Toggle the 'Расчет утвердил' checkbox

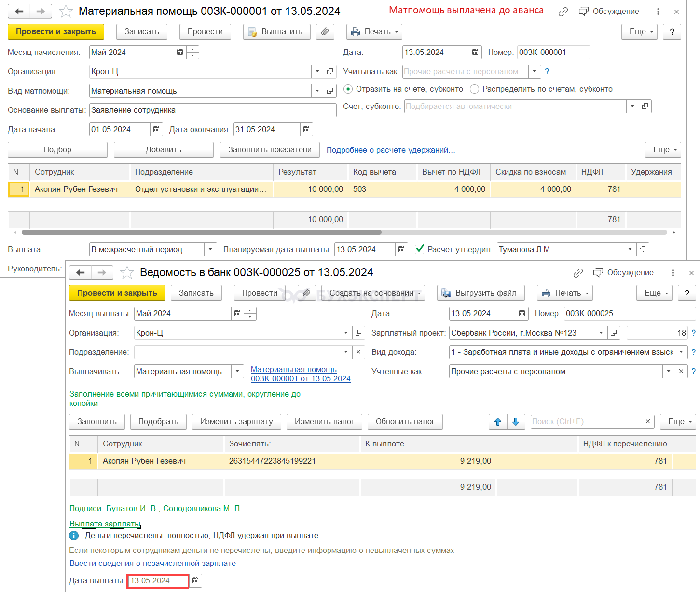pyautogui.click(x=420, y=249)
